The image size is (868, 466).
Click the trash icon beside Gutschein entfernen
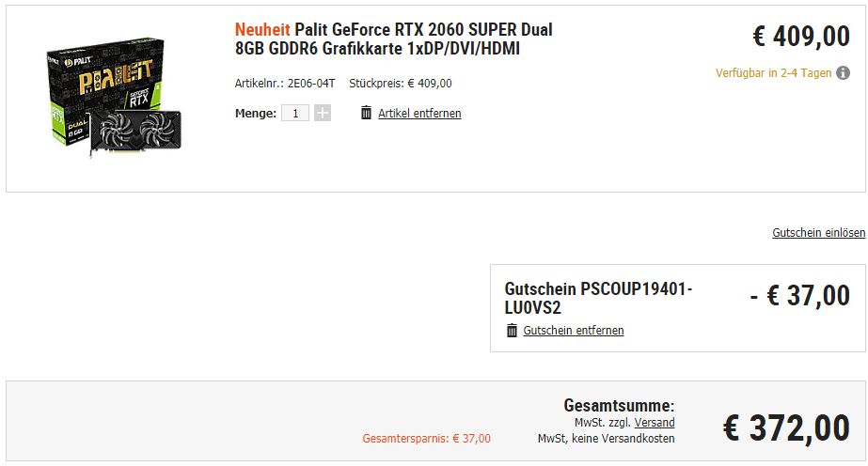pos(512,330)
